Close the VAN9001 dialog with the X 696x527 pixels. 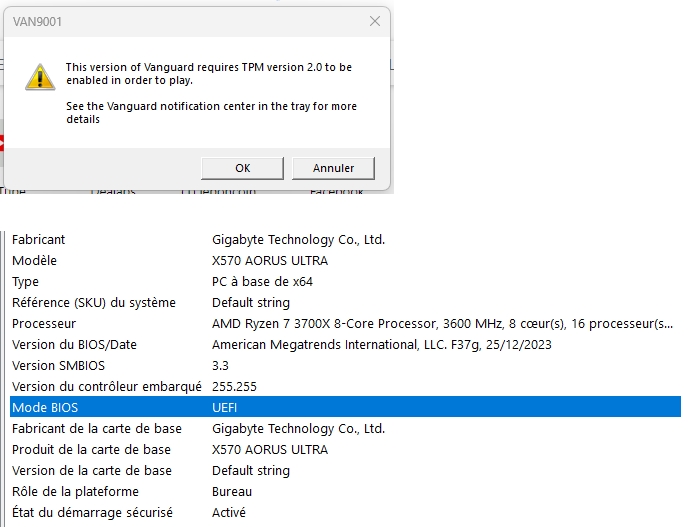375,21
